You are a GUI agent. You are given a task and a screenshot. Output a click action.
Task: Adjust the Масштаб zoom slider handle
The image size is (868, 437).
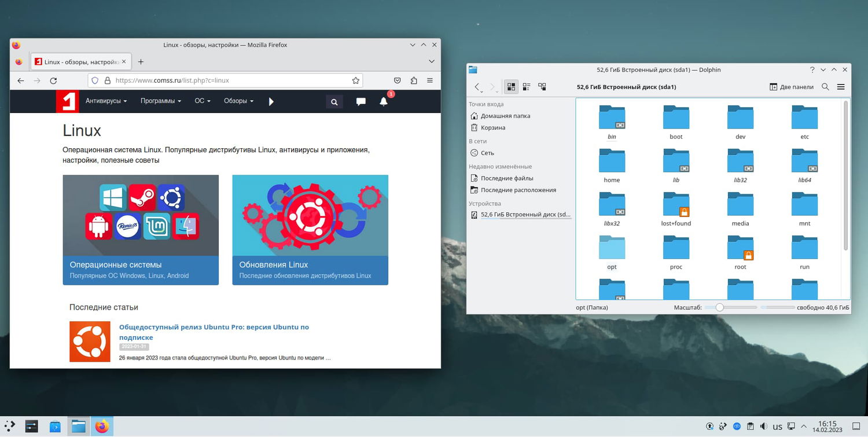[x=719, y=307]
